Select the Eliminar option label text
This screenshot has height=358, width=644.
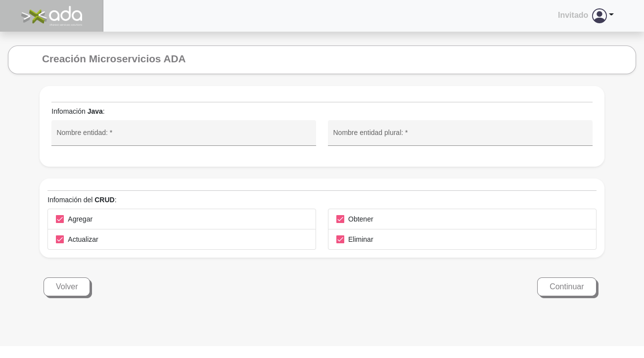coord(361,239)
